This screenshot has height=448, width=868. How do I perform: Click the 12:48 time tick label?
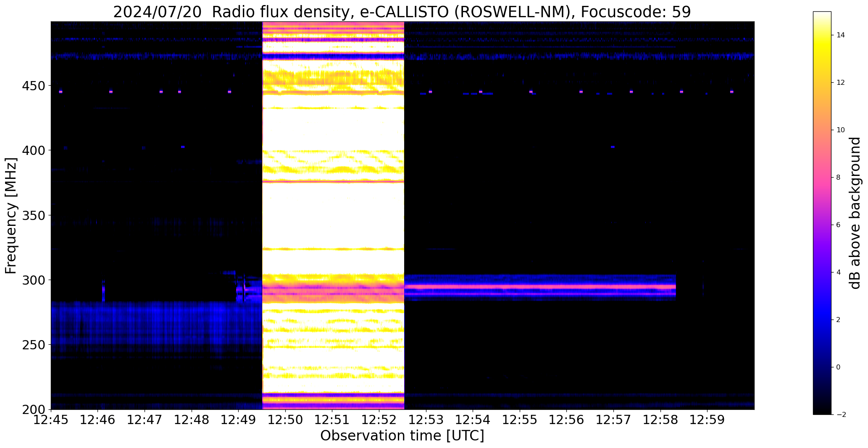[x=192, y=419]
